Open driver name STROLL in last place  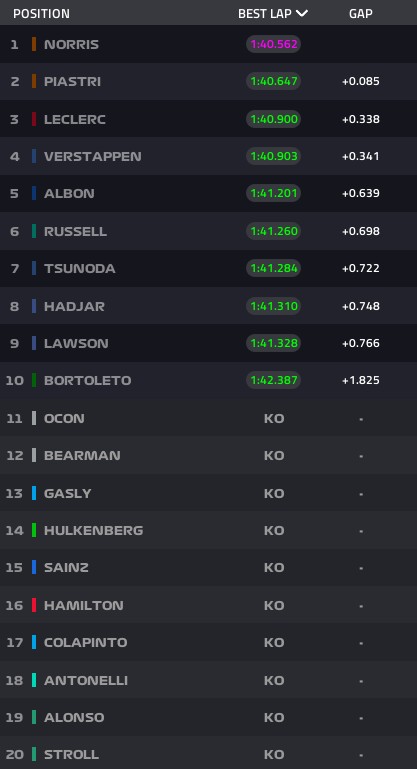click(71, 754)
